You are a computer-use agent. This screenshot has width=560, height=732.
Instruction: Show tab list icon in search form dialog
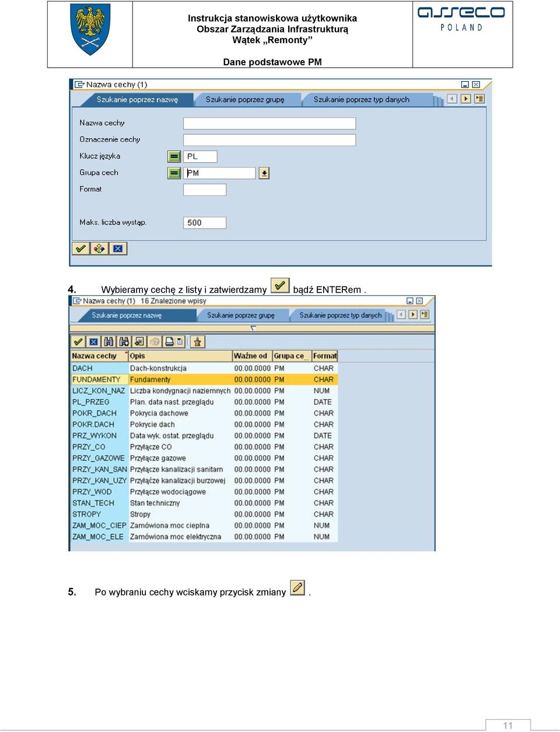[480, 99]
